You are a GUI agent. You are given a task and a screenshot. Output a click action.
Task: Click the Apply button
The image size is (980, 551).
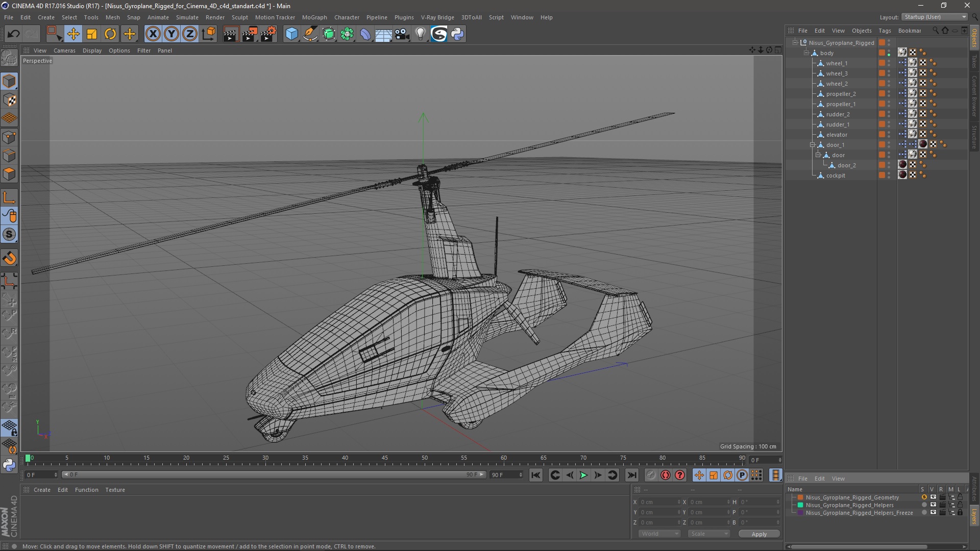click(x=759, y=534)
